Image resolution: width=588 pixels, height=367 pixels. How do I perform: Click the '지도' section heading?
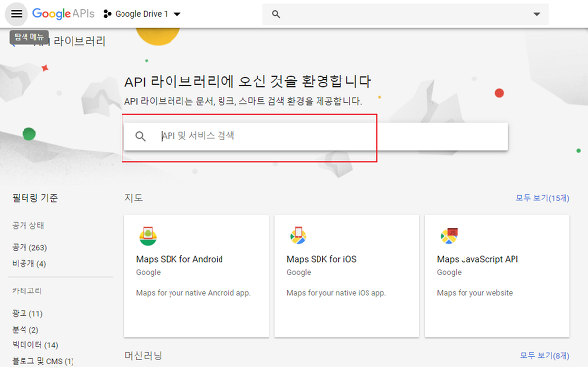click(x=134, y=198)
